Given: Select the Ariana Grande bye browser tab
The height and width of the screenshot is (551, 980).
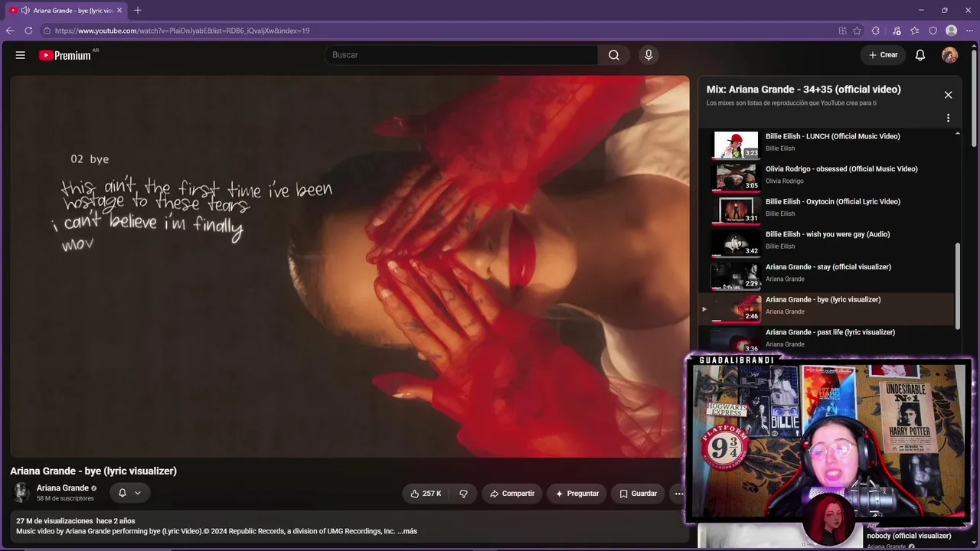Looking at the screenshot, I should [66, 11].
